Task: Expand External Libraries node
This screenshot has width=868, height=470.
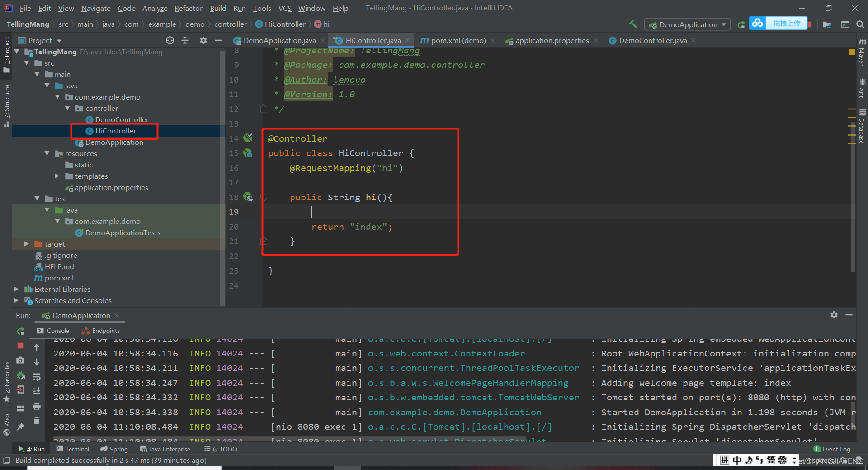Action: tap(16, 289)
